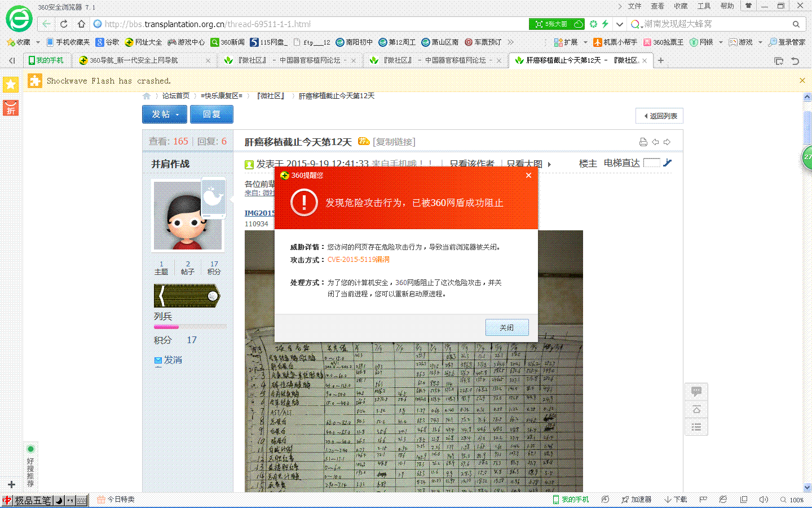Viewport: 812px width, 508px height.
Task: Click the 发帖 post button
Action: click(165, 114)
